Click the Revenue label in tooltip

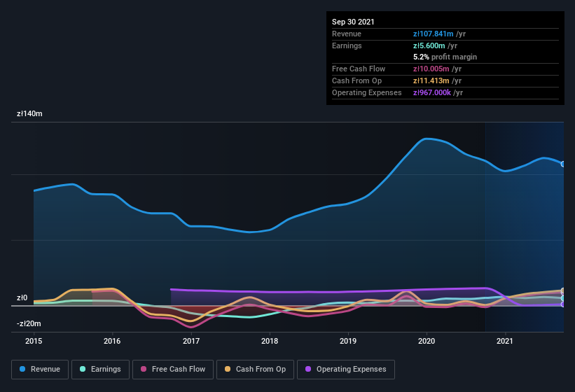tap(347, 34)
